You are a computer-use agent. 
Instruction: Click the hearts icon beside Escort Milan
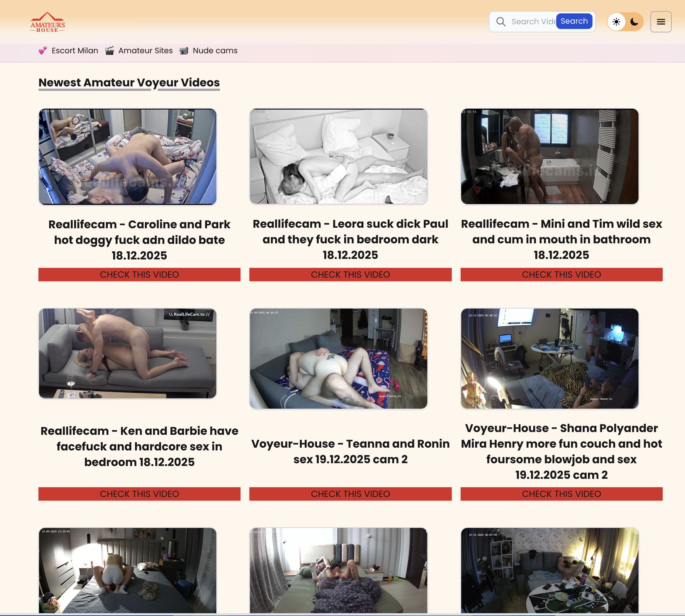[43, 51]
